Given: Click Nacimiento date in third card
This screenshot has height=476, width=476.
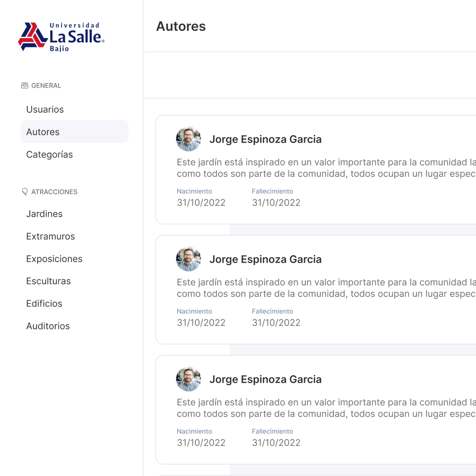Looking at the screenshot, I should (201, 443).
